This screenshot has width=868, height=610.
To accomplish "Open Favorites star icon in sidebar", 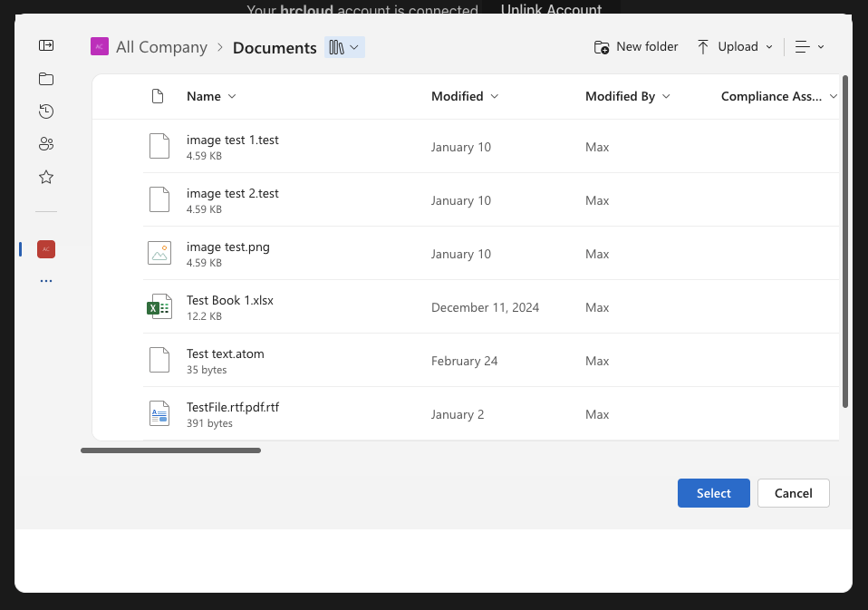I will pyautogui.click(x=46, y=177).
